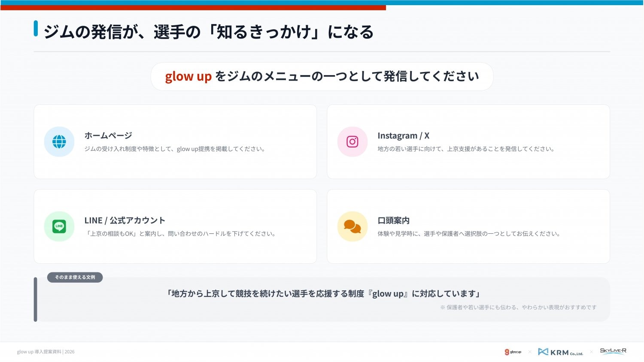644x362 pixels.
Task: Click the Instagram / X heading
Action: [403, 136]
